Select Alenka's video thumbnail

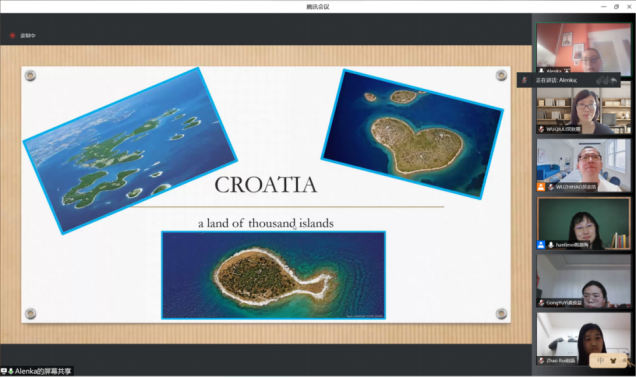tap(584, 49)
